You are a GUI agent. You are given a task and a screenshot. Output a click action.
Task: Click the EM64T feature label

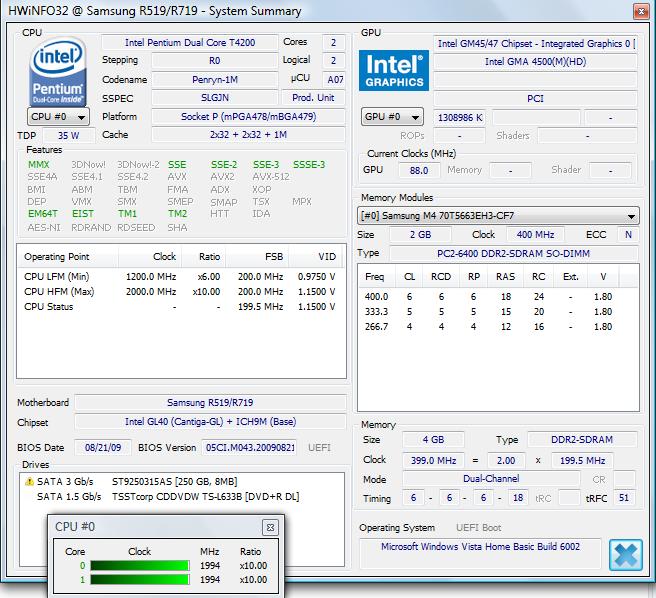coord(43,214)
